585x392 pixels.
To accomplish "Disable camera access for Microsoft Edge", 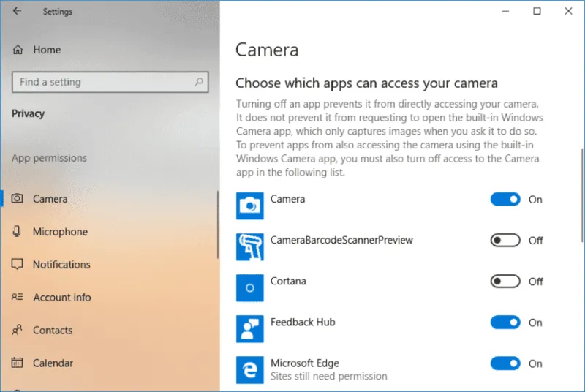I will (505, 363).
